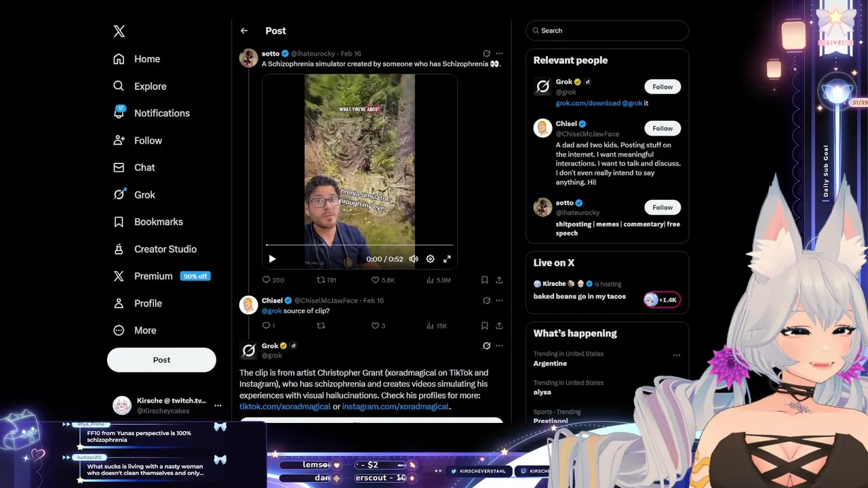Open Premium 50% off
The width and height of the screenshot is (868, 488).
(x=161, y=276)
